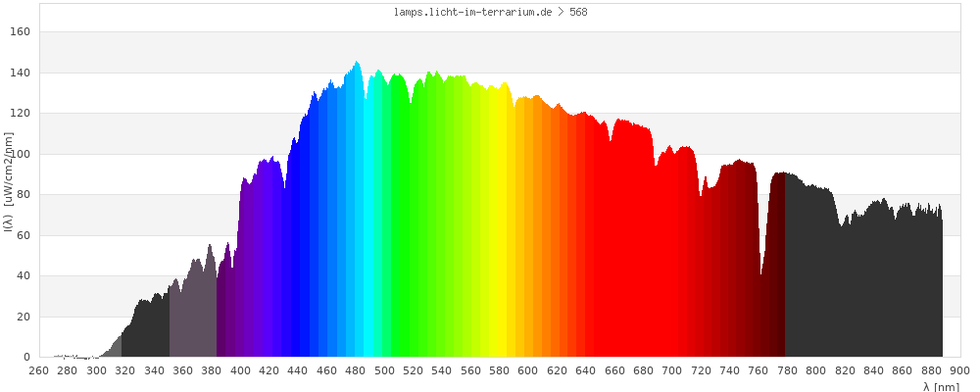This screenshot has height=392, width=980.
Task: Pick the bright red region near 680 nm
Action: point(642,245)
